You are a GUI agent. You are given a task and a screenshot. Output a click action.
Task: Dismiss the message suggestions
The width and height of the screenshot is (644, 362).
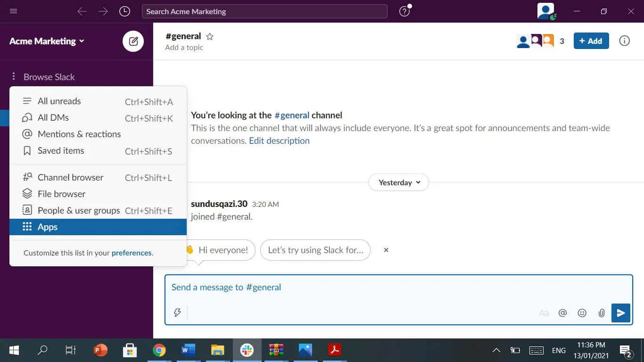click(386, 250)
